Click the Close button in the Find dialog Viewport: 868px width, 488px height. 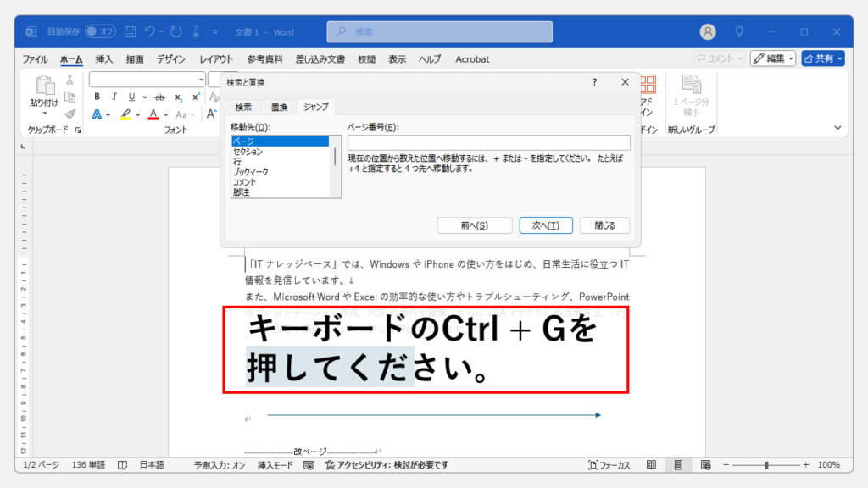click(x=605, y=225)
